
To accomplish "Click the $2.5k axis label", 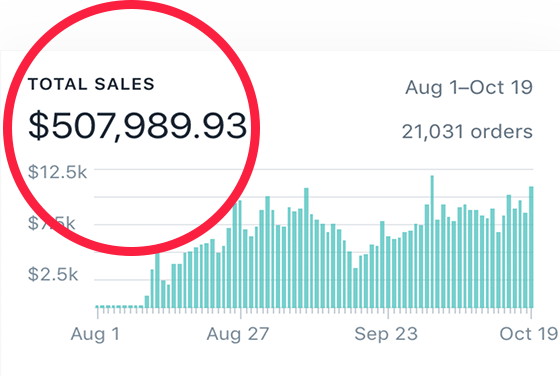I will pos(53,274).
